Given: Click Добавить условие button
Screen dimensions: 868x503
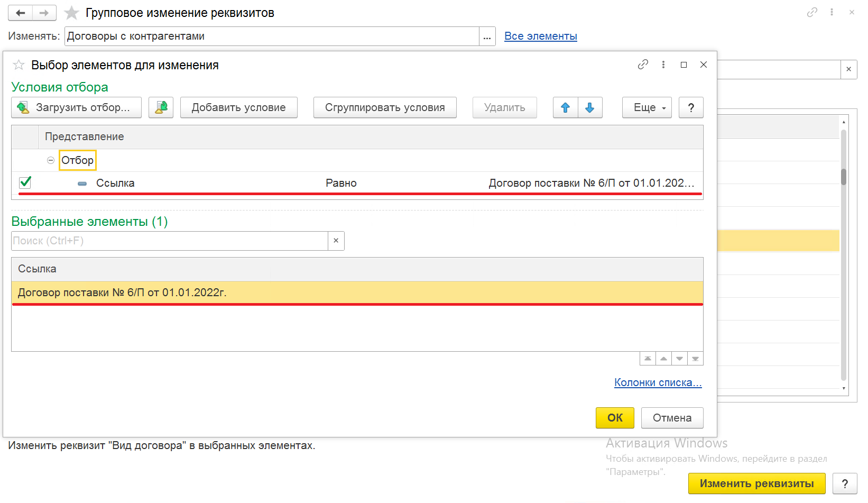Looking at the screenshot, I should [238, 107].
